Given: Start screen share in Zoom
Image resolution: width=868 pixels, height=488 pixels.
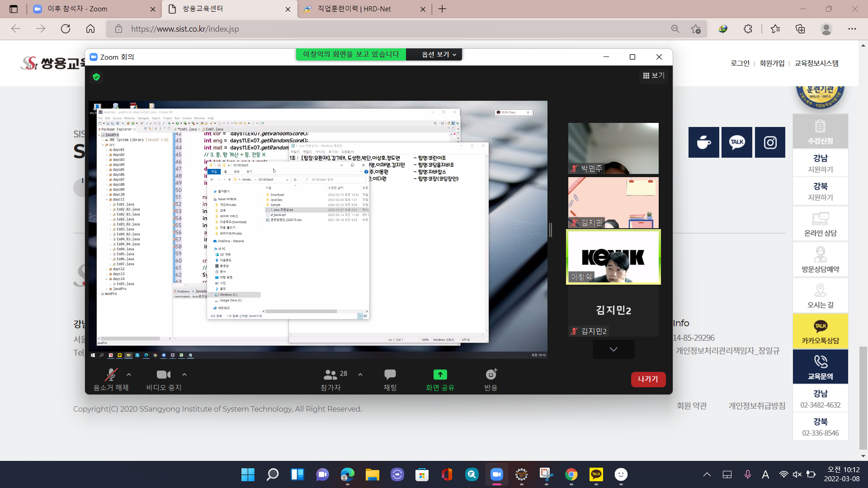Looking at the screenshot, I should (x=440, y=380).
